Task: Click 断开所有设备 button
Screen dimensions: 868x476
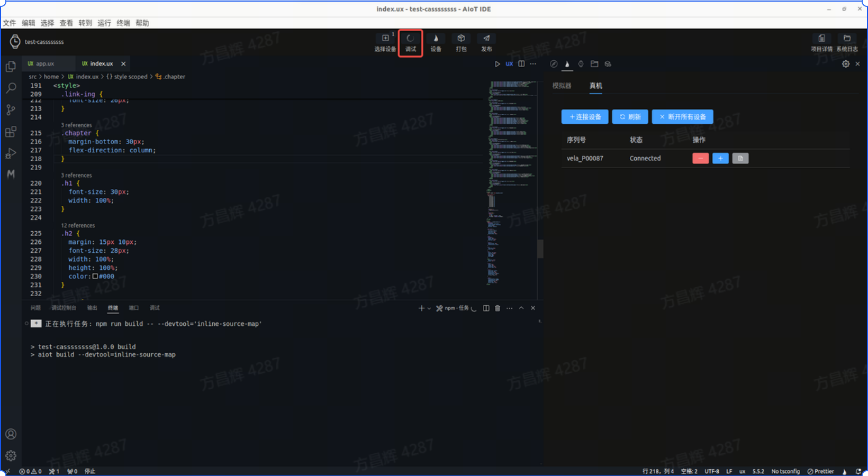Action: [x=682, y=117]
